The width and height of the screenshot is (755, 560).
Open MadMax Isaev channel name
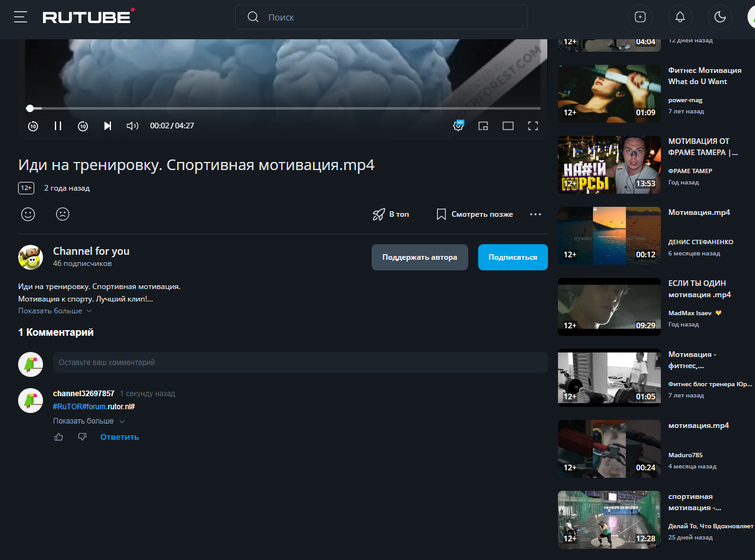point(691,313)
